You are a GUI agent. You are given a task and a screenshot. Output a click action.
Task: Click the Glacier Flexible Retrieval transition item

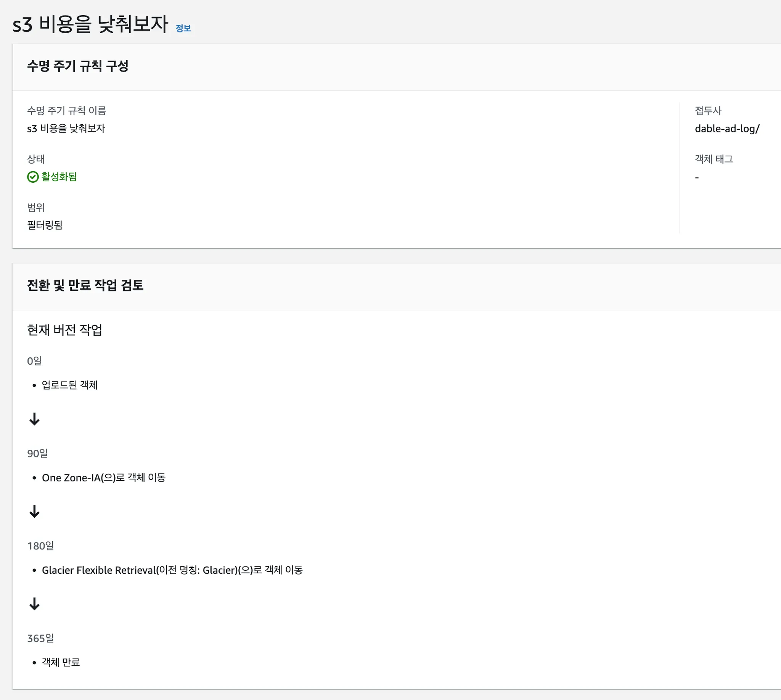point(172,570)
